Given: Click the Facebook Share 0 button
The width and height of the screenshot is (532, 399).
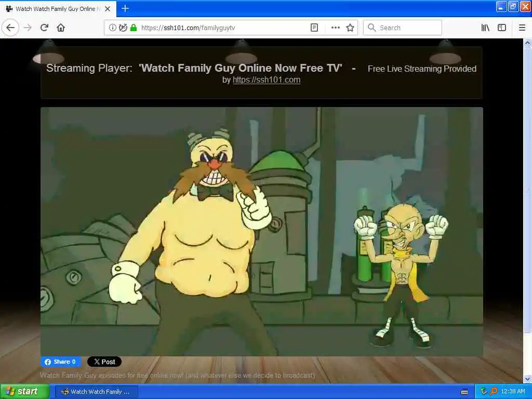Looking at the screenshot, I should click(x=61, y=362).
